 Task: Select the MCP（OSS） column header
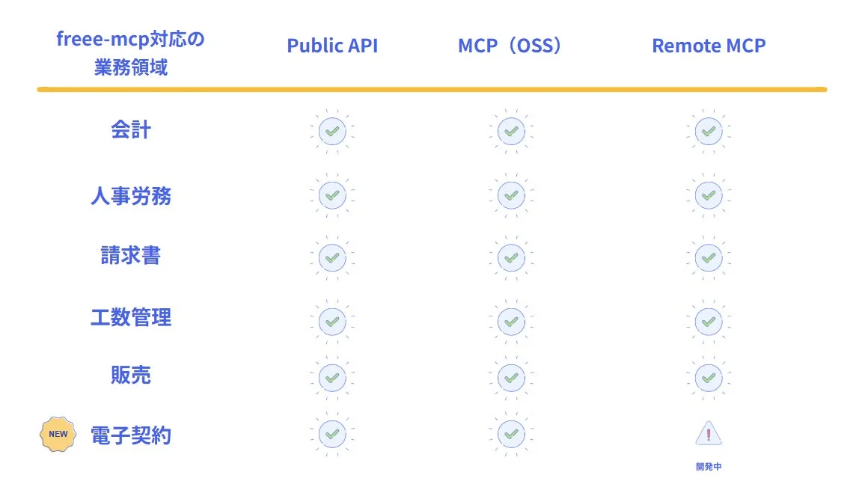[x=511, y=46]
